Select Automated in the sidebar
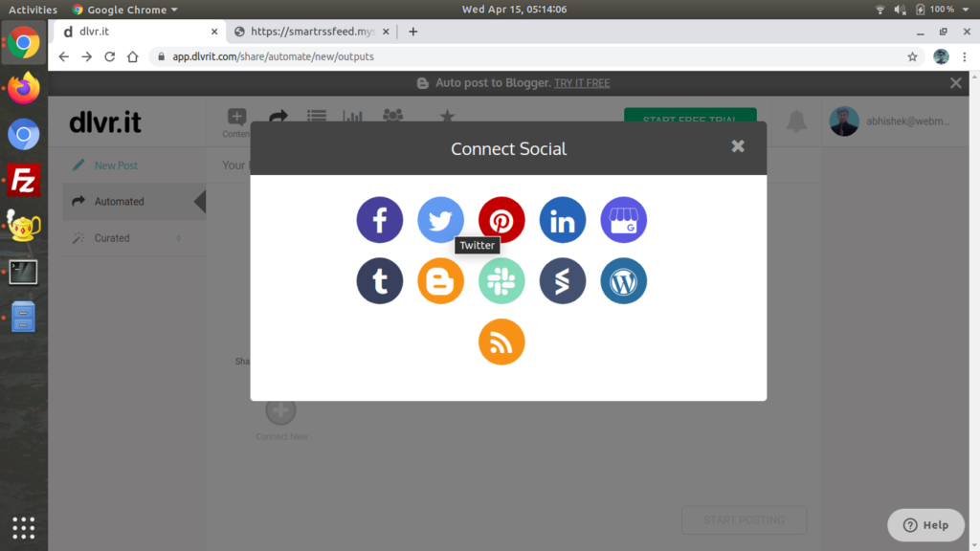 coord(134,202)
